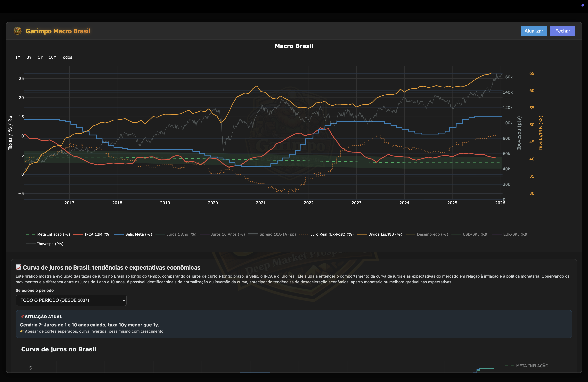Hide the IPCA 12M (%) series
Screen dimensions: 588x382
point(97,234)
